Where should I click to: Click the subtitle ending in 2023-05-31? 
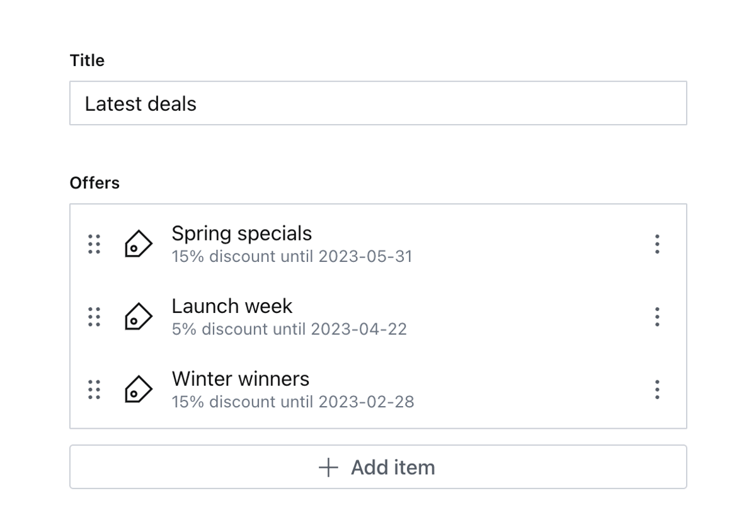coord(292,257)
